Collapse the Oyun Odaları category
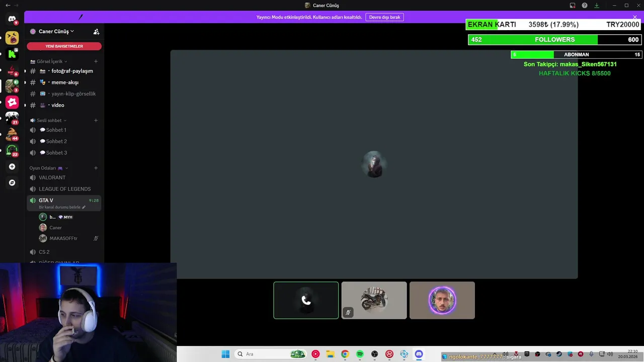644x362 pixels. tap(49, 168)
